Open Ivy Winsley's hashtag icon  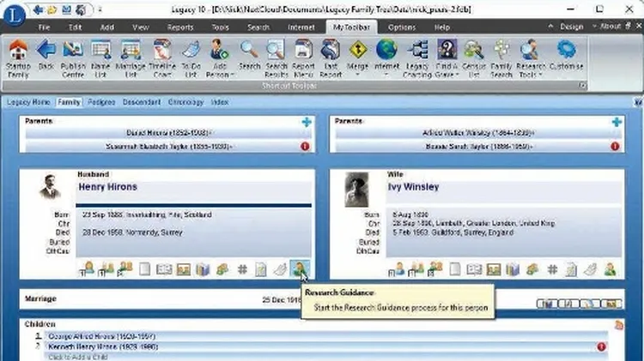coord(552,269)
